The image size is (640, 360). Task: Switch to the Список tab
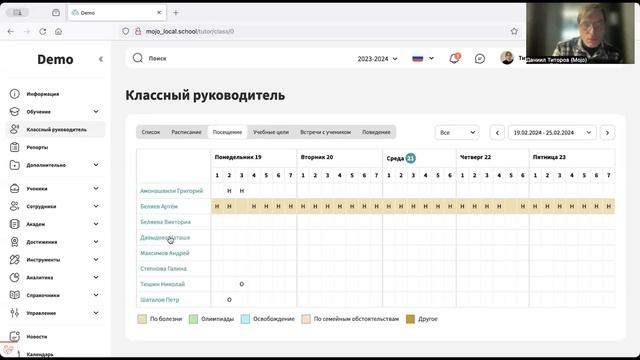pyautogui.click(x=151, y=132)
